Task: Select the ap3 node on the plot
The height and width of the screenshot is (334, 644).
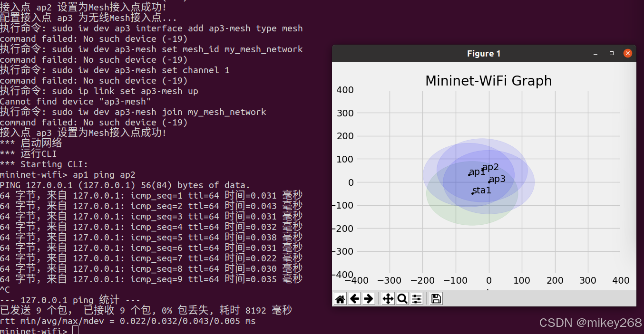Action: tap(497, 179)
